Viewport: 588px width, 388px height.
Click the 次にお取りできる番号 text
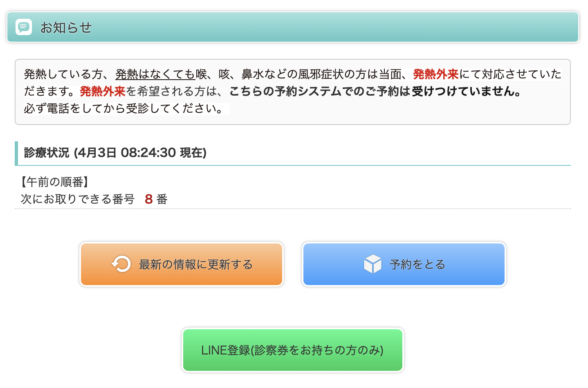pyautogui.click(x=78, y=199)
